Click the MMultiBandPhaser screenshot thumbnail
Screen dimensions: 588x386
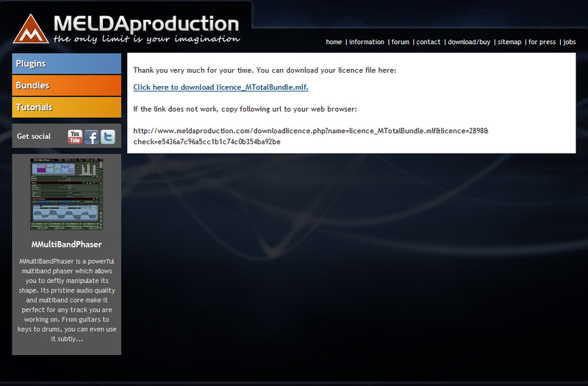[x=66, y=194]
